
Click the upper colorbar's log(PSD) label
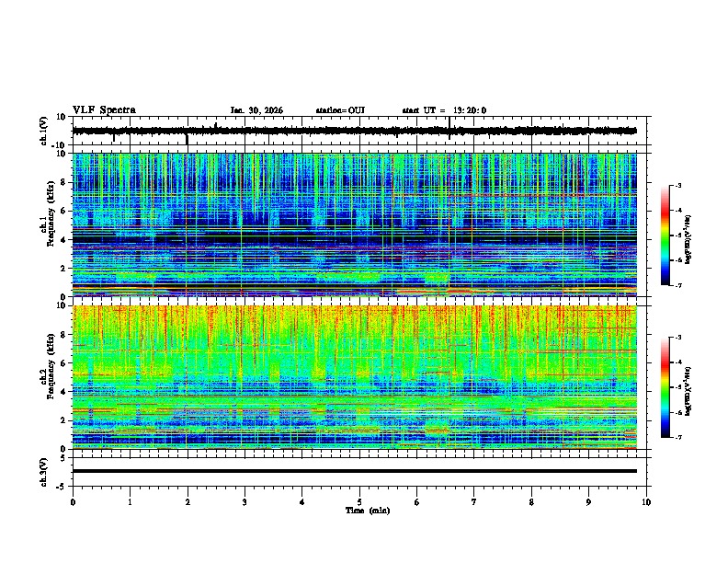pos(688,240)
